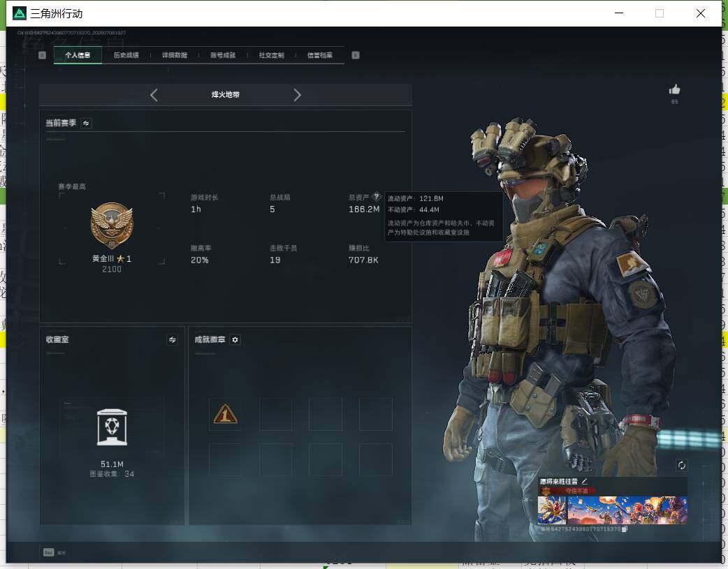Screen dimensions: 728x569
Task: Toggle the swap icon in the 收藏室 panel
Action: pyautogui.click(x=173, y=340)
